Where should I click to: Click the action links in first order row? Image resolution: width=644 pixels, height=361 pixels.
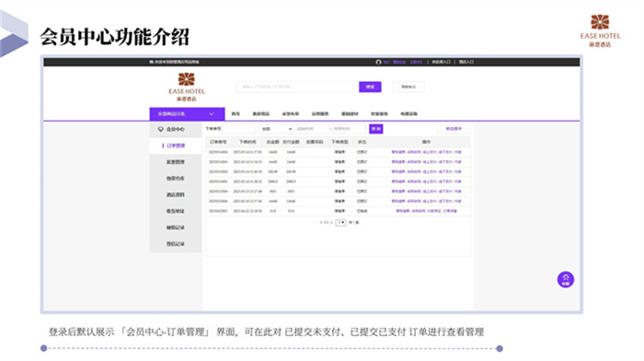click(x=426, y=152)
